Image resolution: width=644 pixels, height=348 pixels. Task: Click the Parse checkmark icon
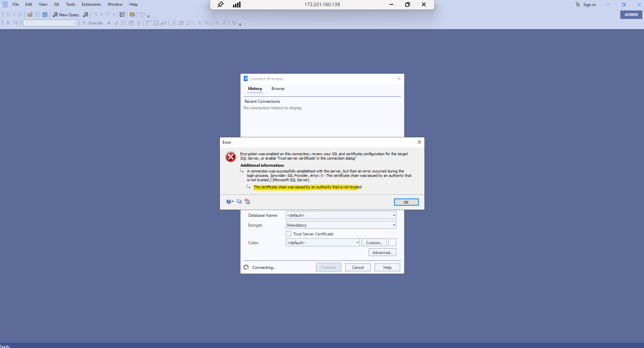click(x=116, y=23)
